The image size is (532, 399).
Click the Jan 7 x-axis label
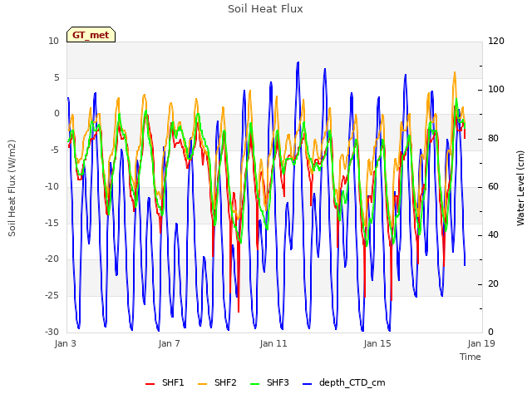pos(170,343)
